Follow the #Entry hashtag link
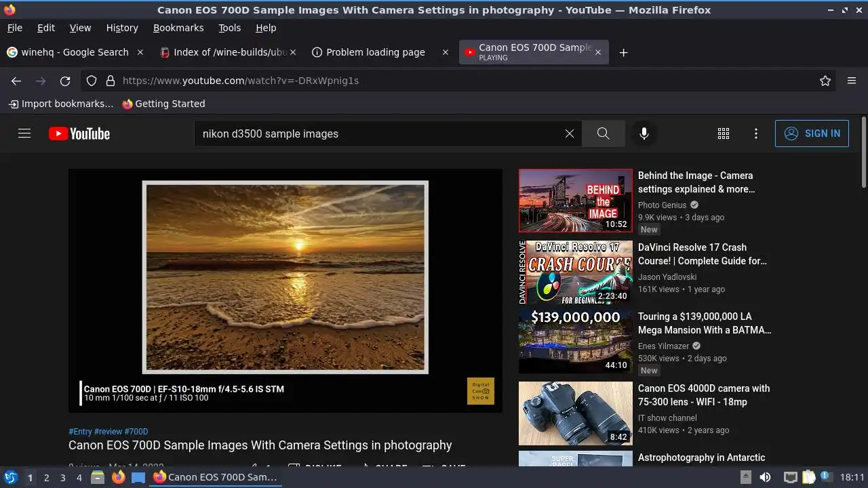This screenshot has height=488, width=868. (80, 431)
